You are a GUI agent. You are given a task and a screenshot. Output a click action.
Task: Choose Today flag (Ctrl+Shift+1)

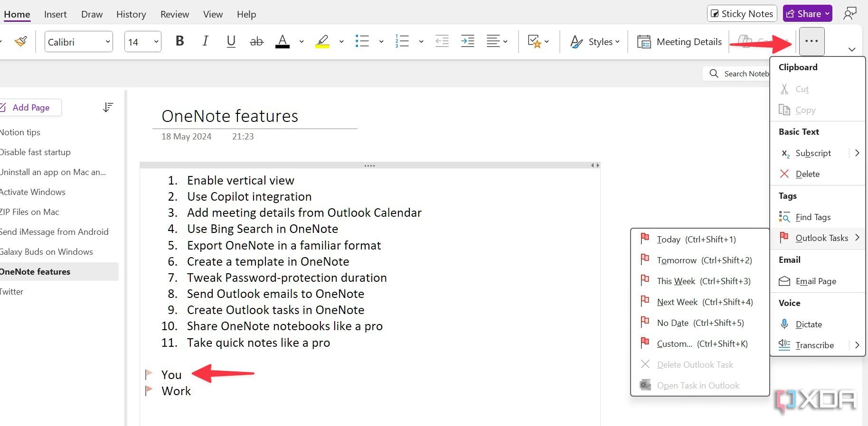699,240
